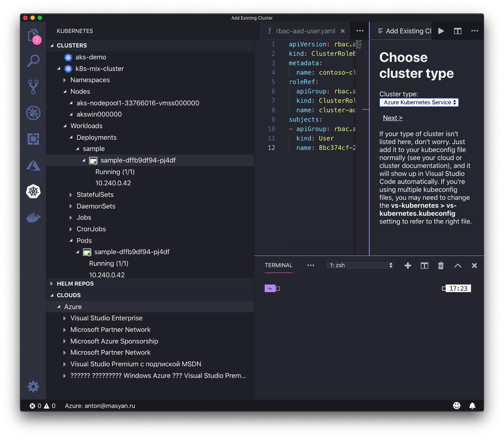The width and height of the screenshot is (504, 438).
Task: Collapse the CLOUDS section
Action: coord(52,295)
